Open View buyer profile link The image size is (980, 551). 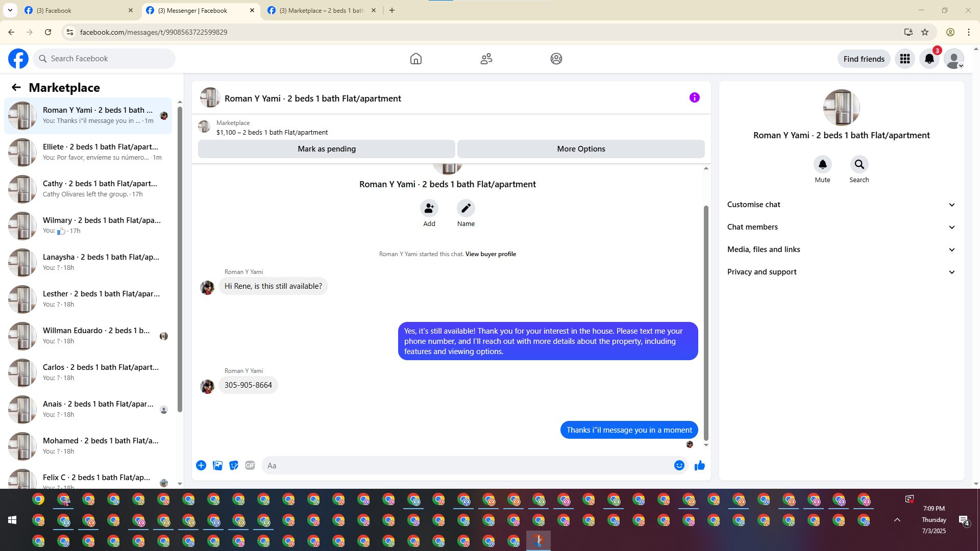pyautogui.click(x=491, y=254)
